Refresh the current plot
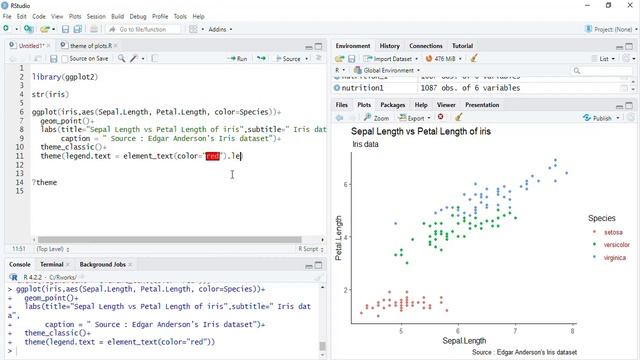Viewport: 640px width, 360px height. click(x=631, y=118)
